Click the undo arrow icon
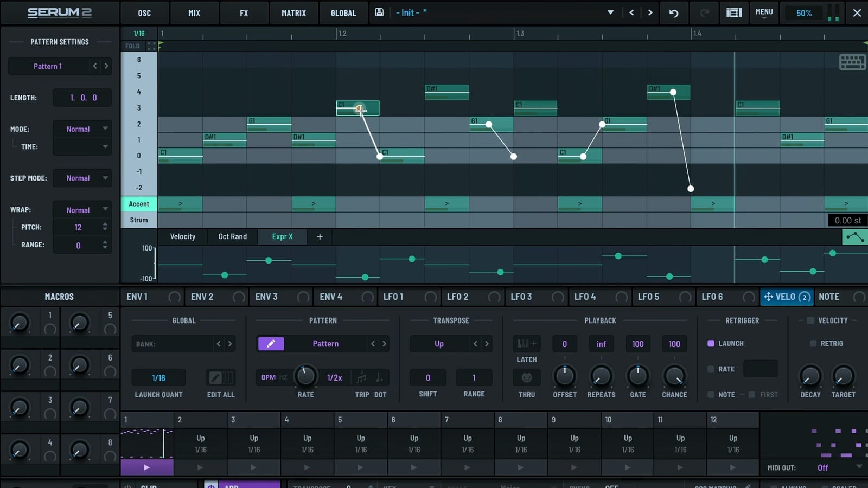 674,13
